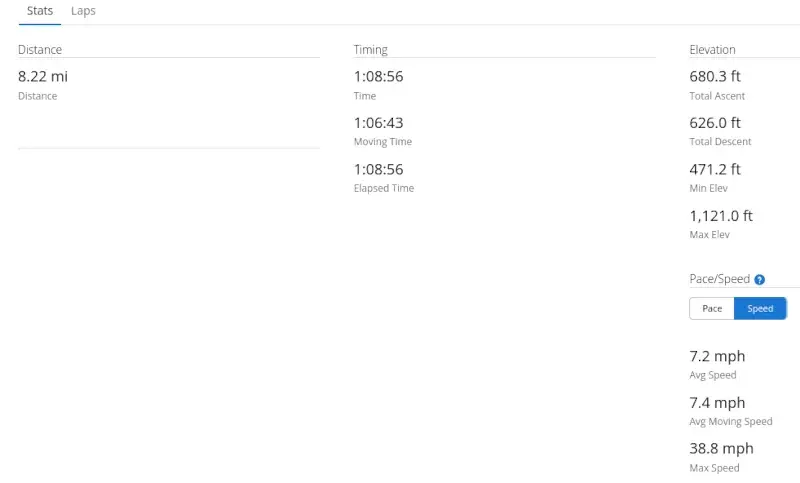
Task: Click the Timing section heading
Action: point(371,49)
